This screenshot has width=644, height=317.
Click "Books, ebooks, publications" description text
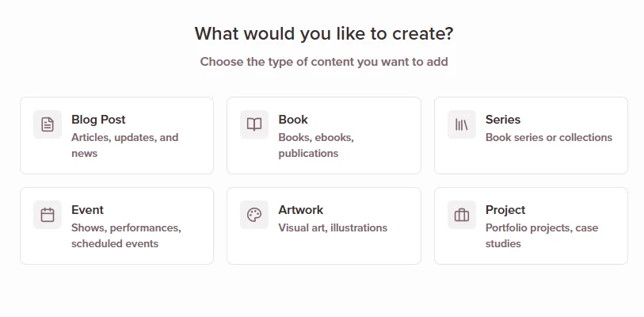[x=316, y=145]
